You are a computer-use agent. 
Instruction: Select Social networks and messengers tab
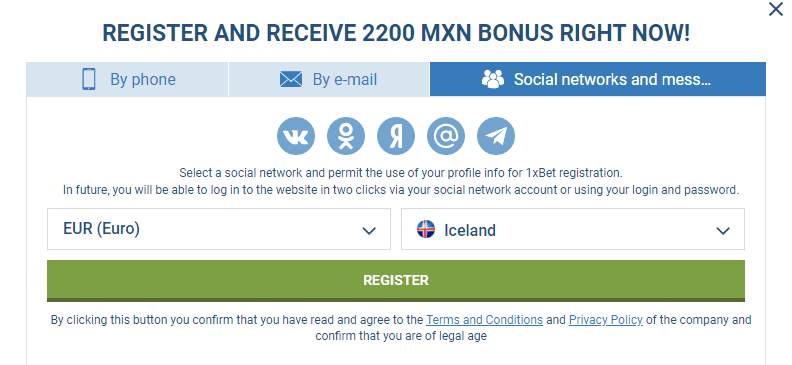pos(598,79)
